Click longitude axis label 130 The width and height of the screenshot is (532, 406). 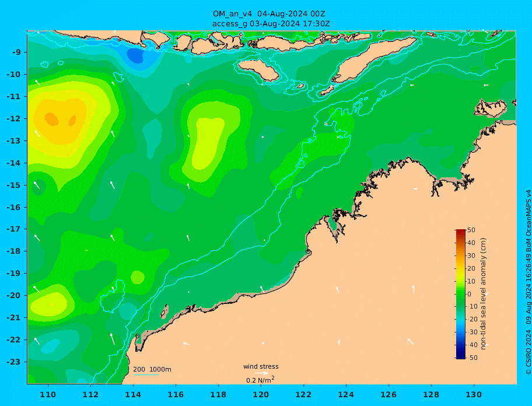point(474,394)
